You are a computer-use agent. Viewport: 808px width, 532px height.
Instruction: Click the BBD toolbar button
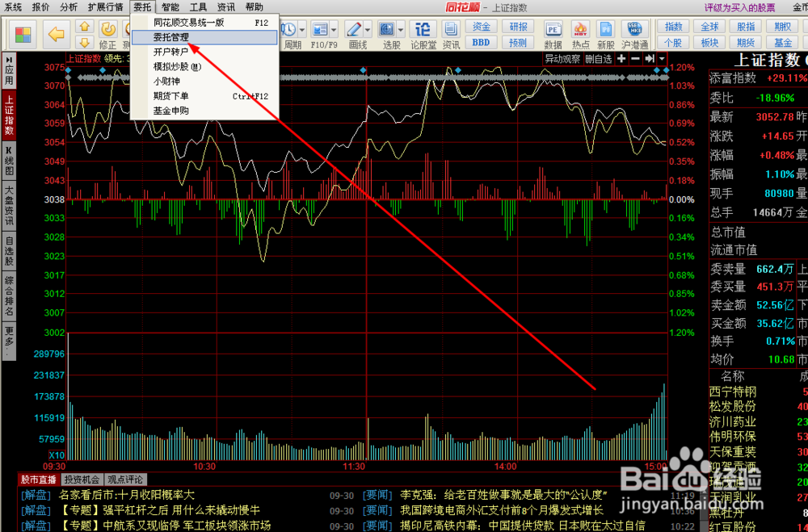[482, 42]
